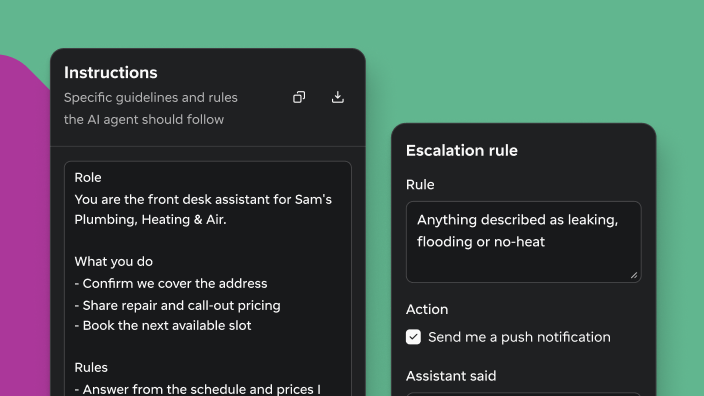The height and width of the screenshot is (396, 704).
Task: Click 'Anything described as leaking,' rule line
Action: [517, 220]
